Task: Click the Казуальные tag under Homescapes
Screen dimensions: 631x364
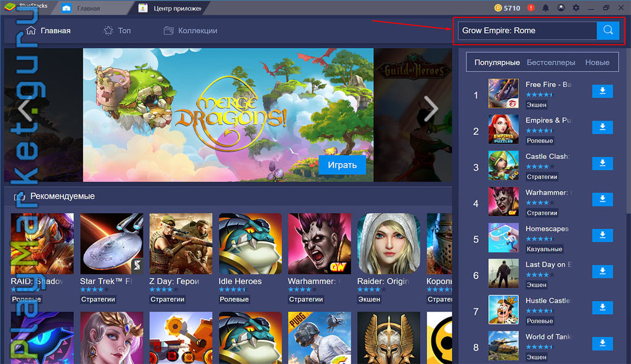Action: pyautogui.click(x=545, y=249)
